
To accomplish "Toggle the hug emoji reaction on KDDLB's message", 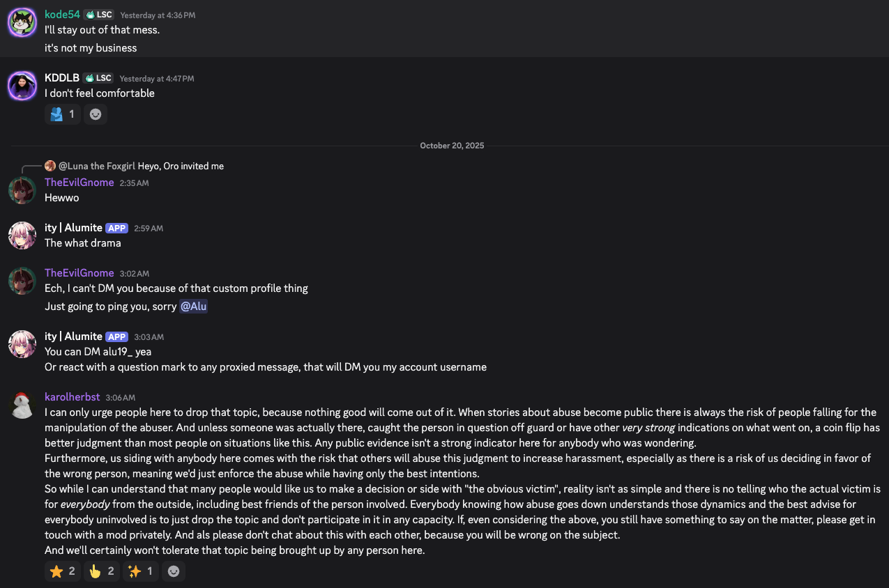I will click(x=63, y=114).
